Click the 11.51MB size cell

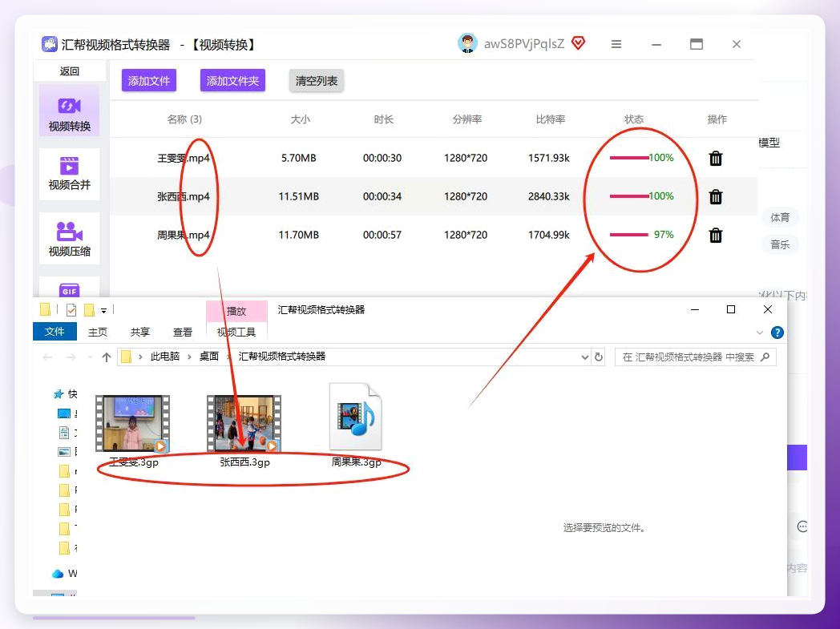pyautogui.click(x=298, y=196)
